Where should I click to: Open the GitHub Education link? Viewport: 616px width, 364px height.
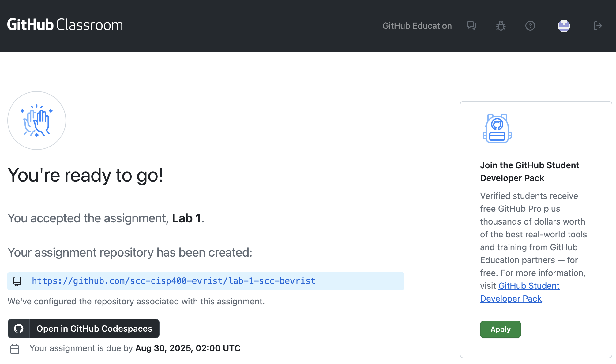tap(417, 26)
